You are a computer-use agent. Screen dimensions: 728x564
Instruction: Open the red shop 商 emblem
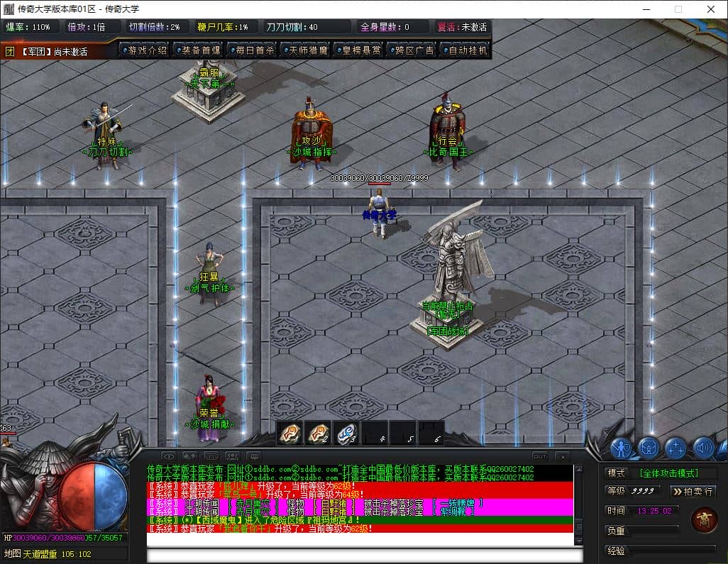pos(704,519)
